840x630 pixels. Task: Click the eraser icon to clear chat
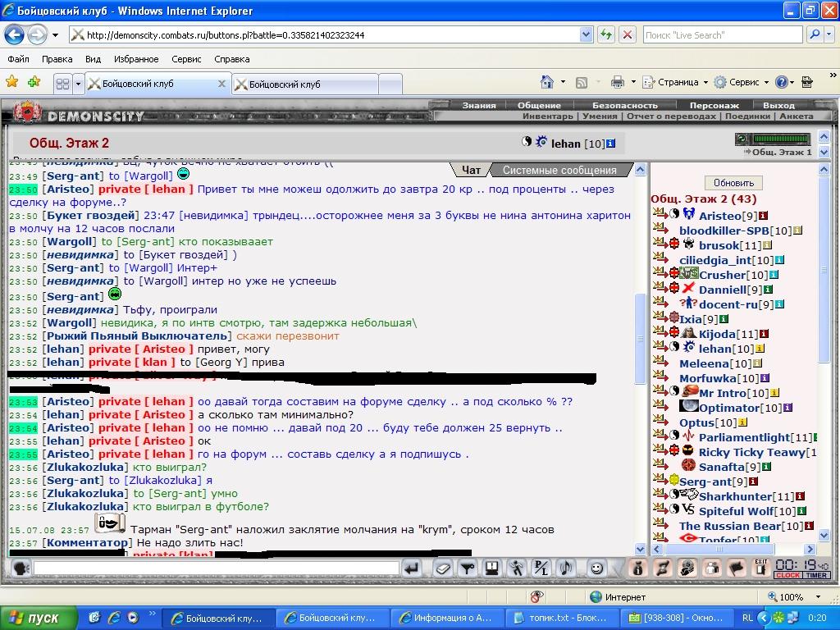(442, 568)
